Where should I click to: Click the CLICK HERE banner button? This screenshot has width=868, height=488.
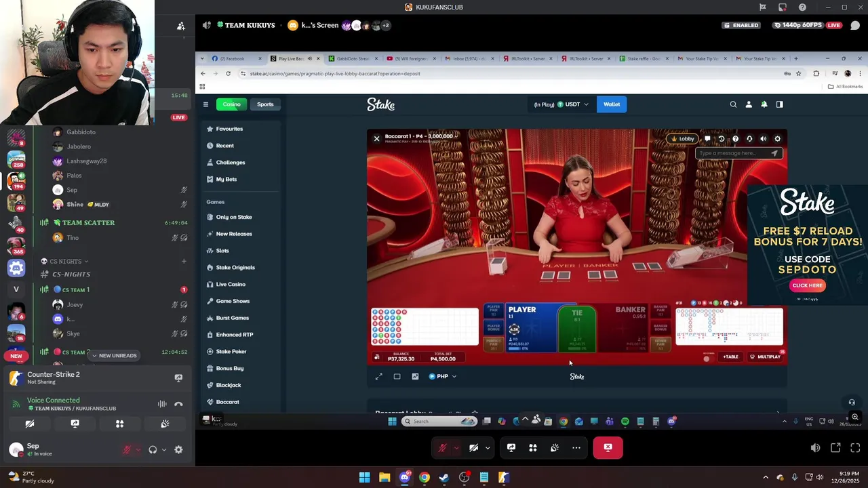point(807,285)
